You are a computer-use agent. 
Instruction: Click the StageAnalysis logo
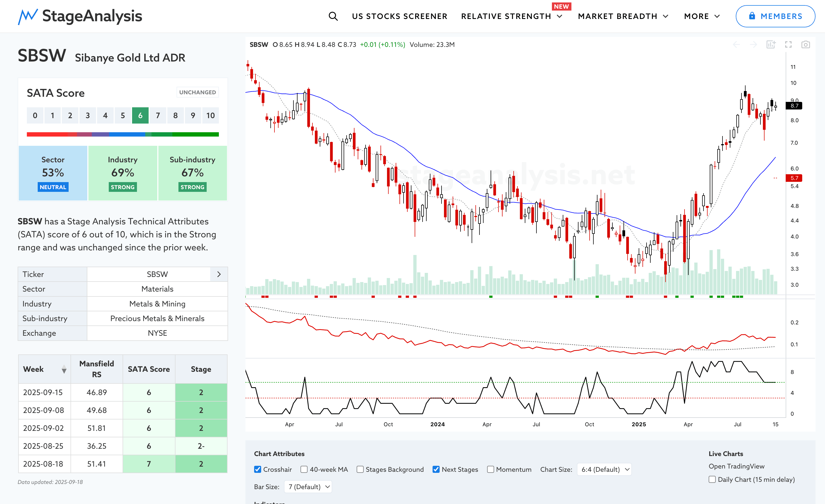(x=80, y=16)
